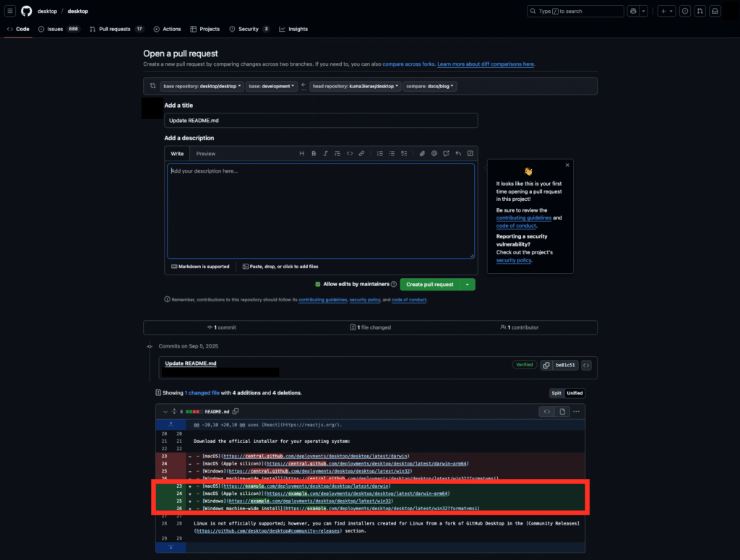Copy the be81c51 commit SHA
Viewport: 740px width, 560px height.
coord(546,365)
